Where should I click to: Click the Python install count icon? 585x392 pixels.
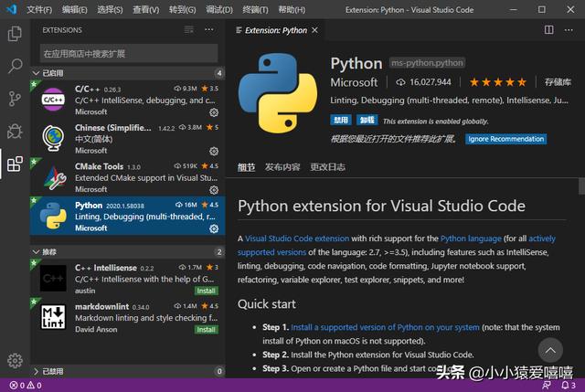click(400, 82)
